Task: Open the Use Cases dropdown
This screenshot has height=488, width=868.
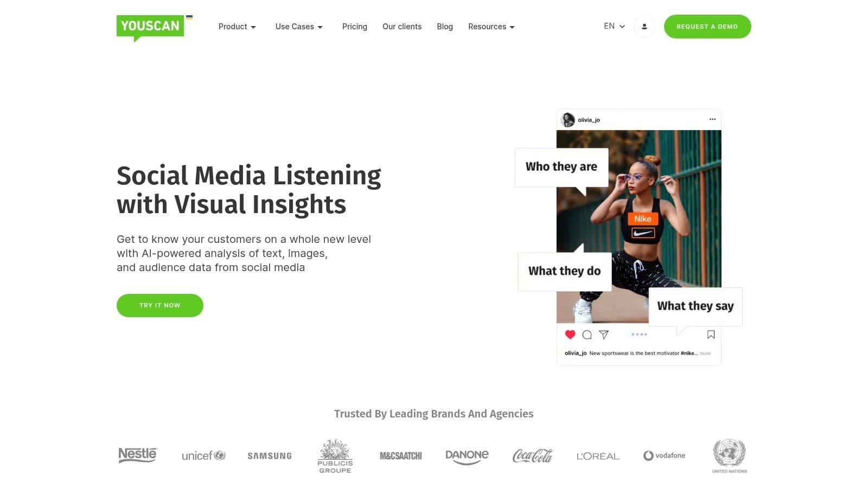Action: 299,27
